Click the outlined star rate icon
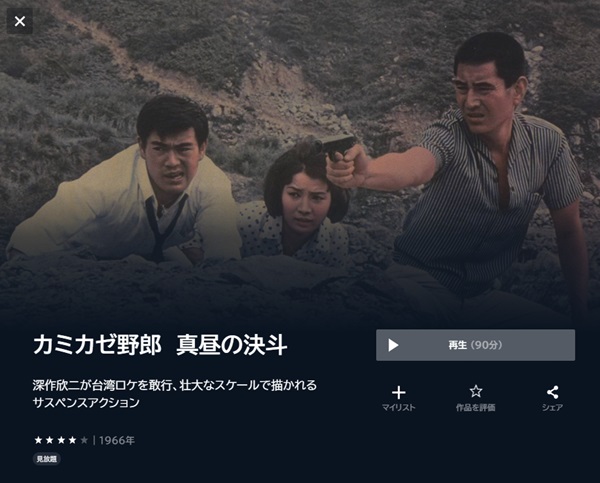Viewport: 600px width, 483px height. pyautogui.click(x=476, y=391)
